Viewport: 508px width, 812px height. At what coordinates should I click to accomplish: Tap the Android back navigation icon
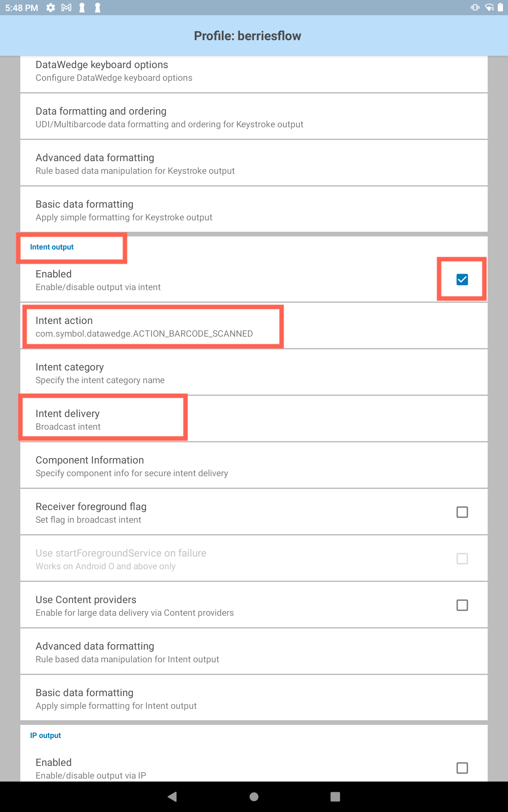click(x=172, y=797)
